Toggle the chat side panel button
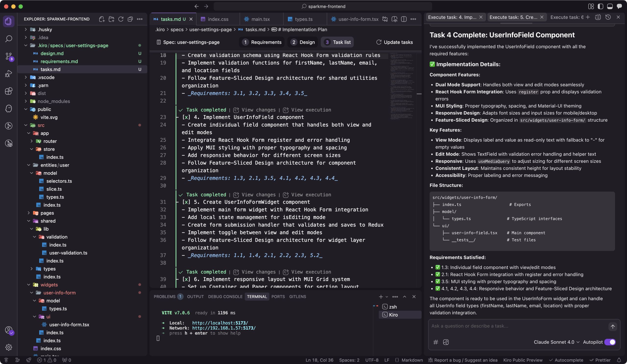The width and height of the screenshot is (627, 364). pos(619,6)
